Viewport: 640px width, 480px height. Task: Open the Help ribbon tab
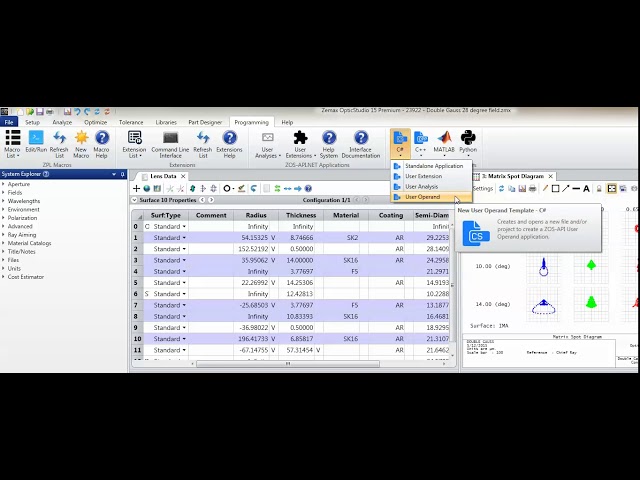coord(287,122)
